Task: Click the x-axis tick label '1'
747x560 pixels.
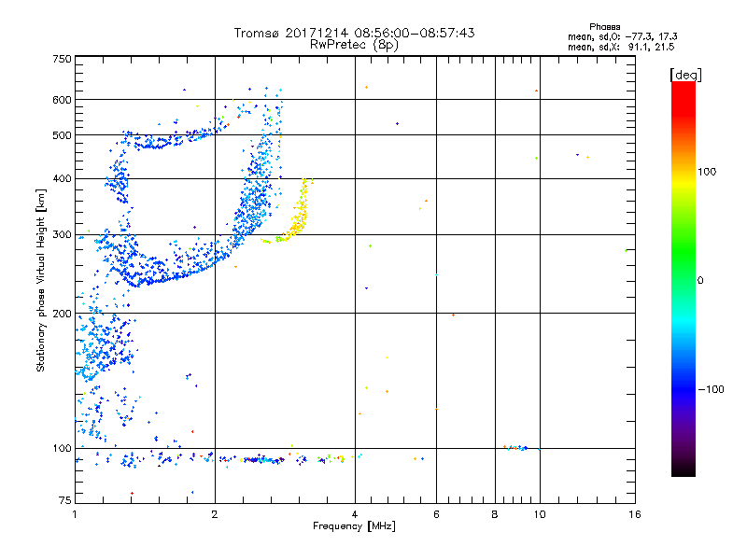Action: pos(75,514)
